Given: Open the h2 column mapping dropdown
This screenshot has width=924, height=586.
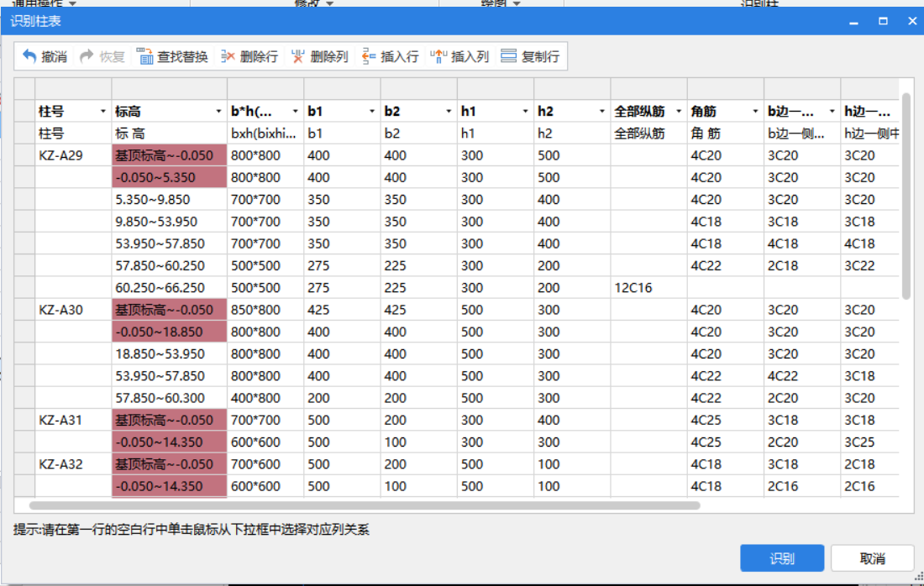Looking at the screenshot, I should [601, 112].
